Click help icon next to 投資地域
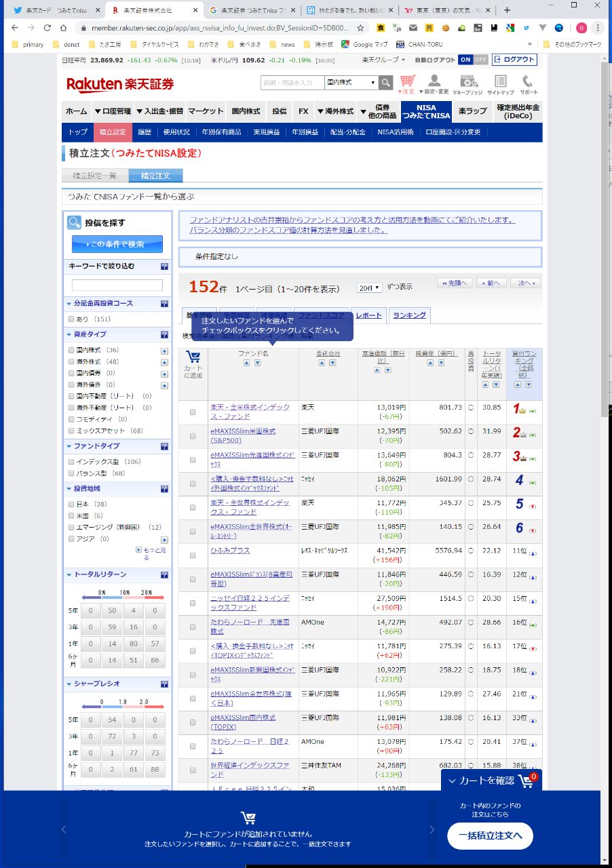Viewport: 612px width, 868px height. point(164,489)
